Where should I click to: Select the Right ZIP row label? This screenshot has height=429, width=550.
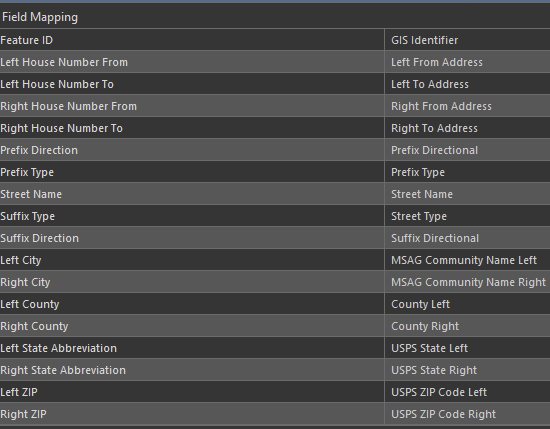23,414
